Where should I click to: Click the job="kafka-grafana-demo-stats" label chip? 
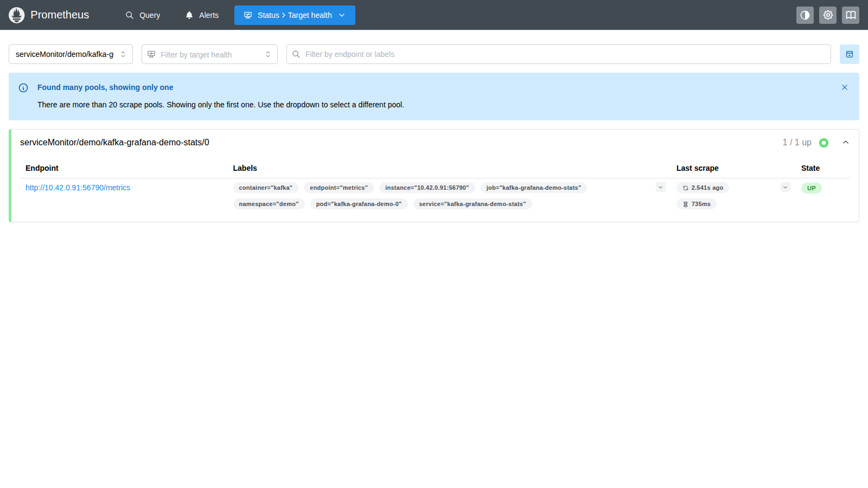pyautogui.click(x=533, y=188)
